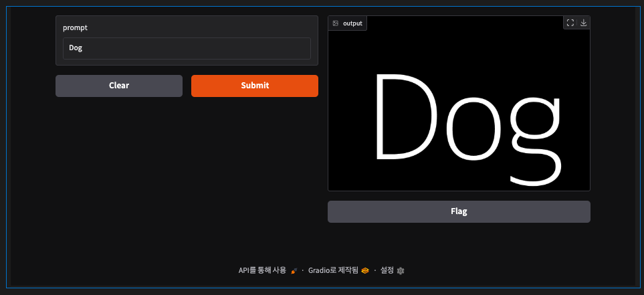Open the 'Gradio로 제작됨' link
This screenshot has width=644, height=295.
click(x=339, y=270)
